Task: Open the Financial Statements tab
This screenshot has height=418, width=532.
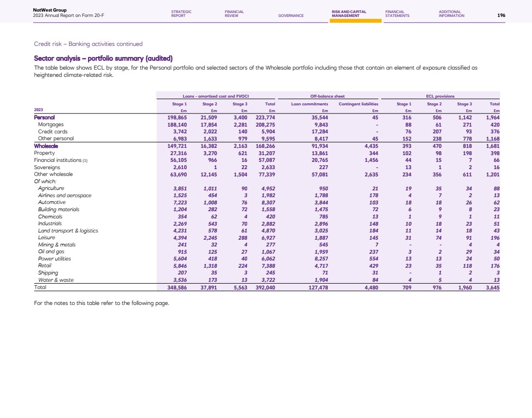Action: point(397,14)
